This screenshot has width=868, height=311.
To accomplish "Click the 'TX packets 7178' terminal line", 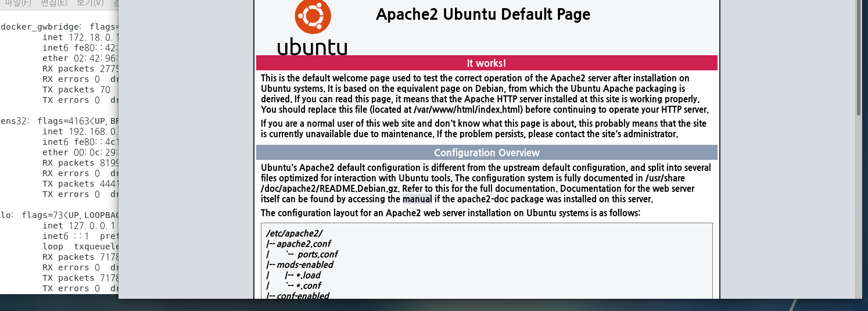I will [80, 278].
